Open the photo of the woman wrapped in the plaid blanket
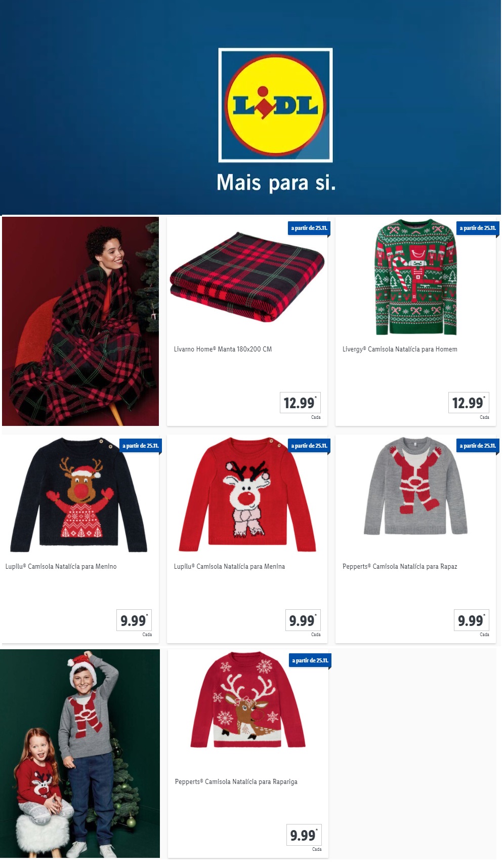 [x=80, y=322]
